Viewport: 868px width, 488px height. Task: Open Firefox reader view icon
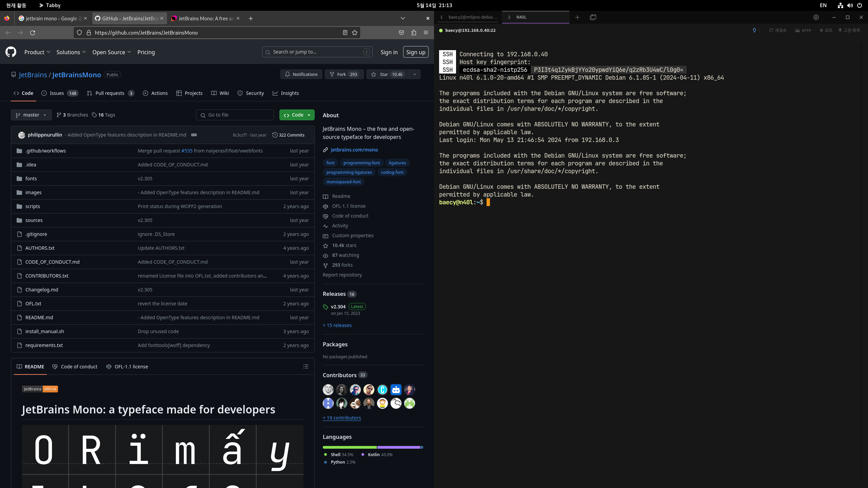click(345, 33)
